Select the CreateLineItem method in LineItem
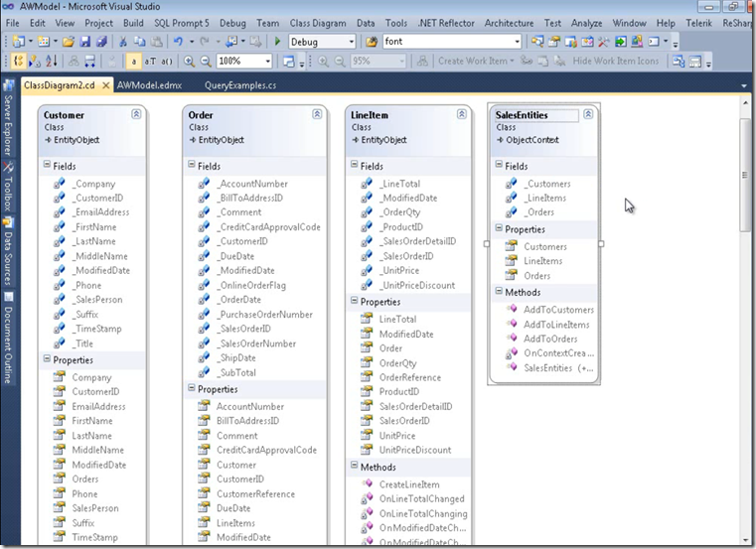Viewport: 756px width, 549px height. click(409, 484)
